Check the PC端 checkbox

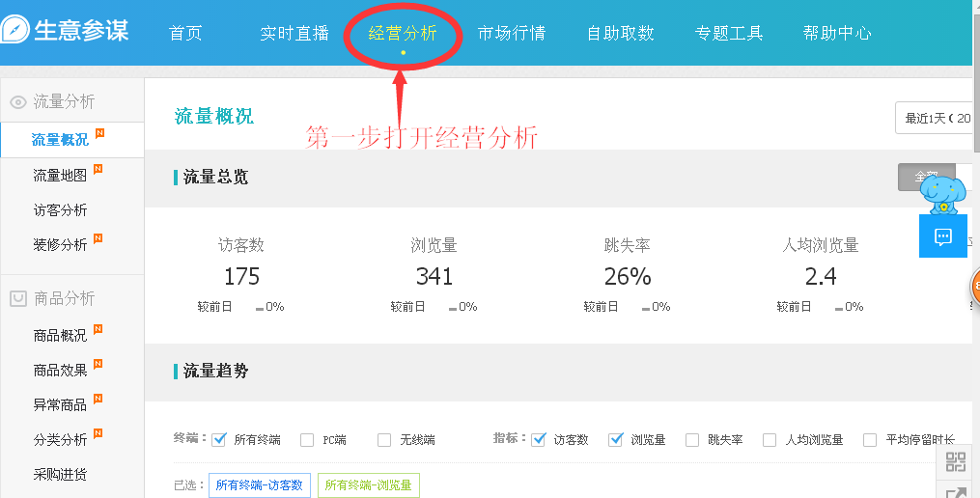click(x=307, y=440)
